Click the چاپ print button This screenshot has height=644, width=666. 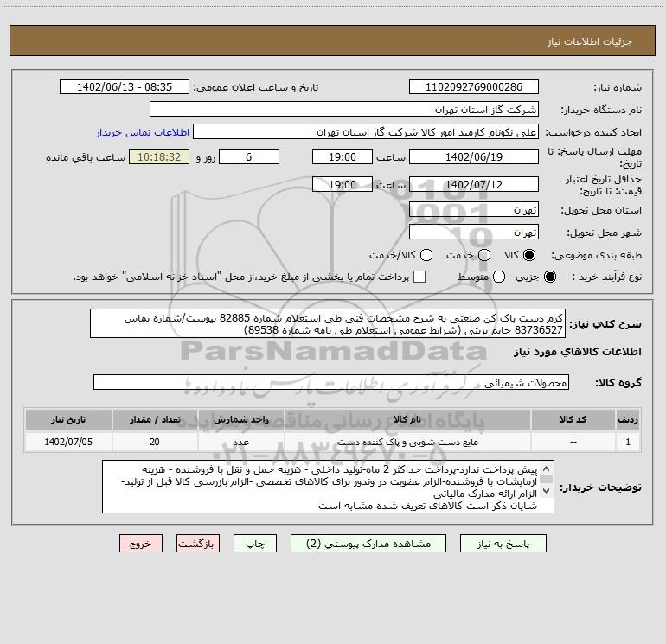click(255, 544)
